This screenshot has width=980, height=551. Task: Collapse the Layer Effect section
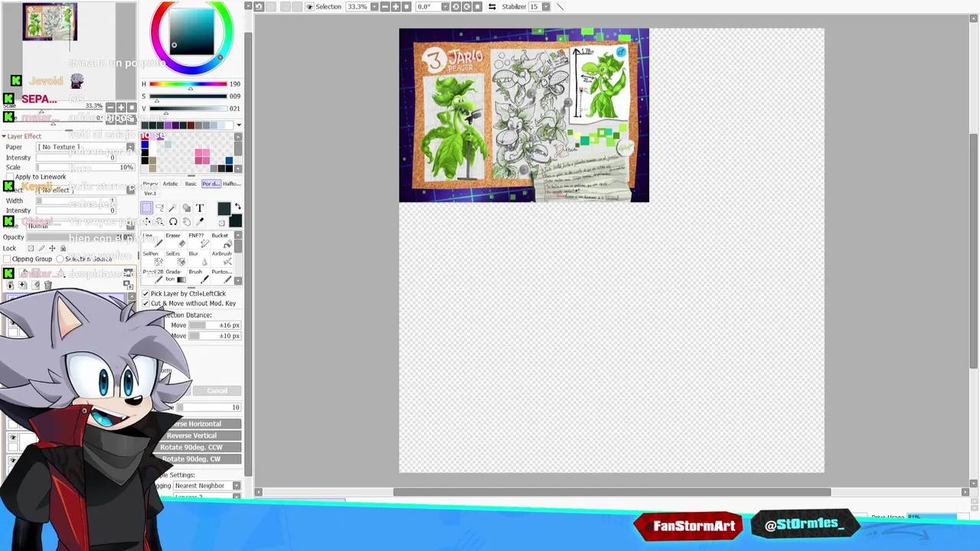(4, 136)
